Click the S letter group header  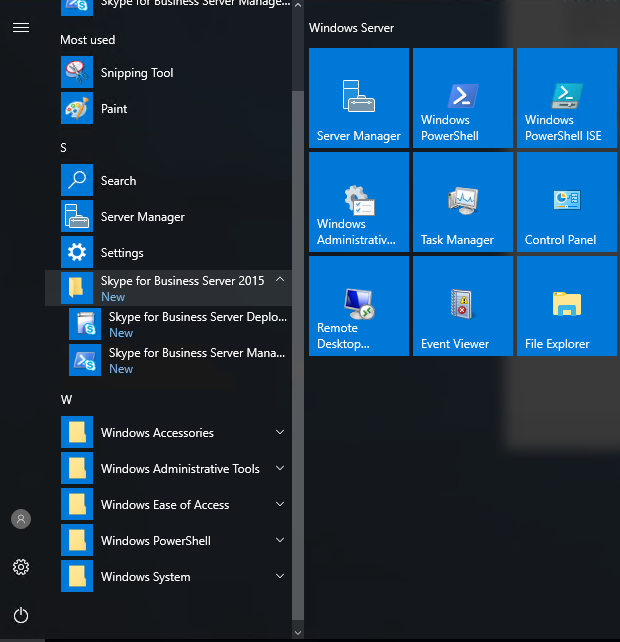click(63, 147)
